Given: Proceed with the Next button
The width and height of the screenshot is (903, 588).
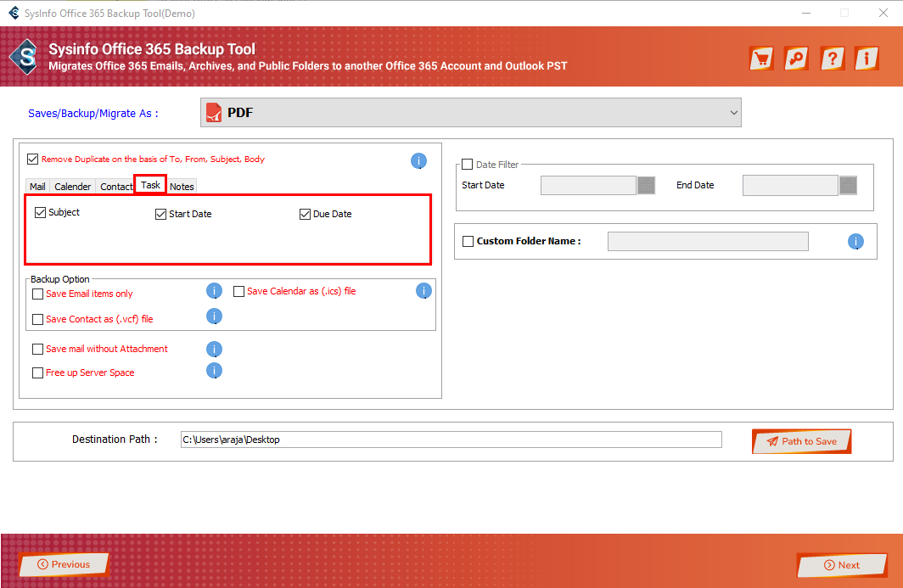Looking at the screenshot, I should tap(842, 565).
